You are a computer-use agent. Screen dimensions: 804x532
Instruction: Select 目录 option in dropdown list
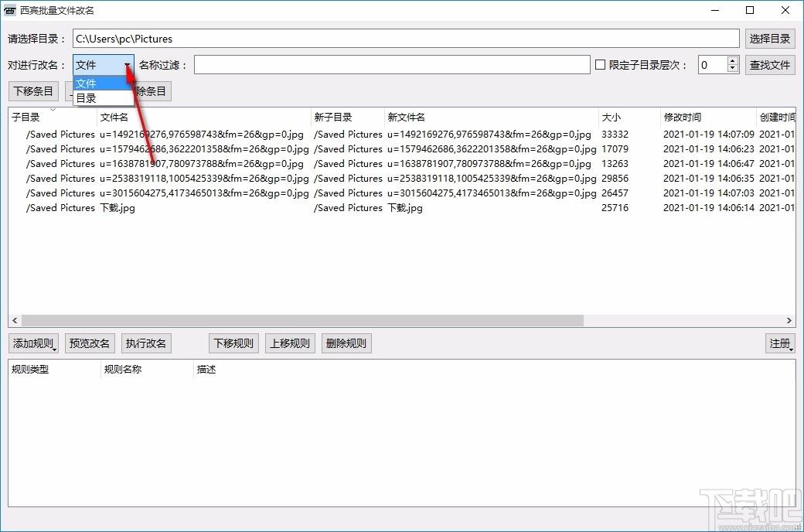tap(87, 98)
